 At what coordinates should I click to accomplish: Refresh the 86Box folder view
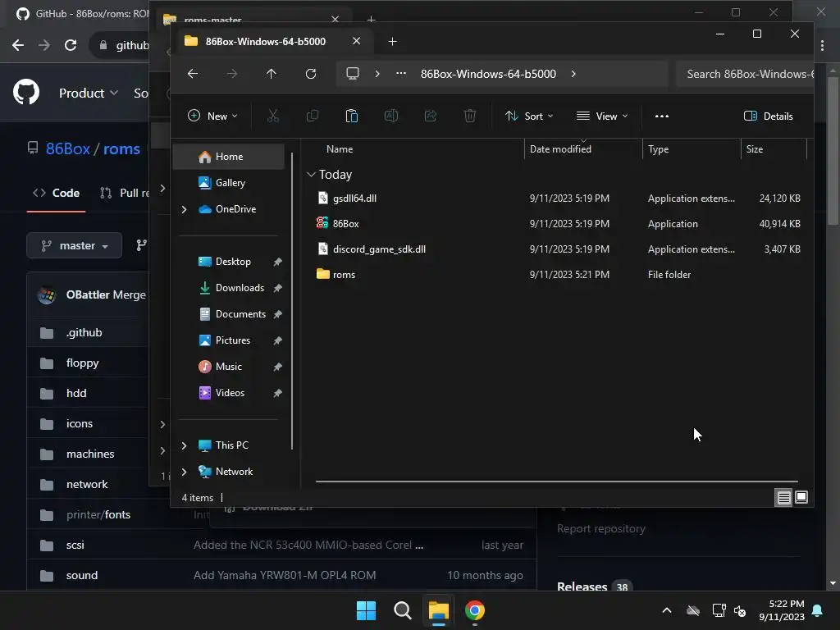click(x=311, y=74)
